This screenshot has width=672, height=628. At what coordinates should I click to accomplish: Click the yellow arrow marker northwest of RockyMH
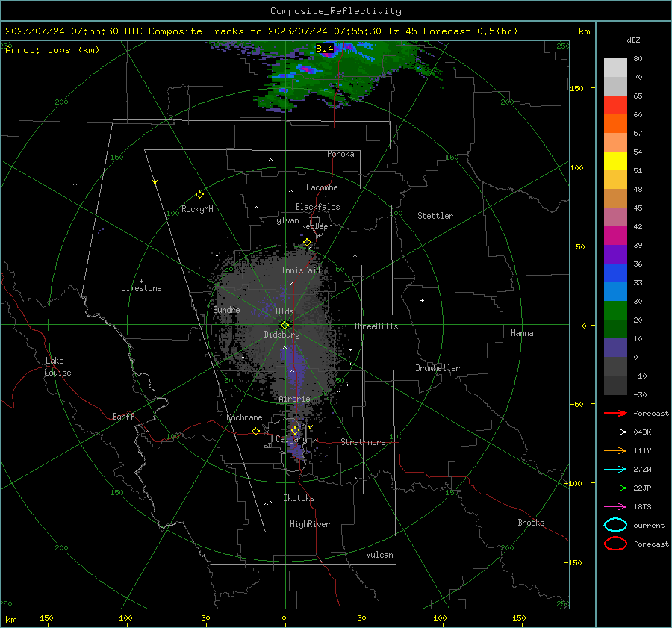(155, 182)
